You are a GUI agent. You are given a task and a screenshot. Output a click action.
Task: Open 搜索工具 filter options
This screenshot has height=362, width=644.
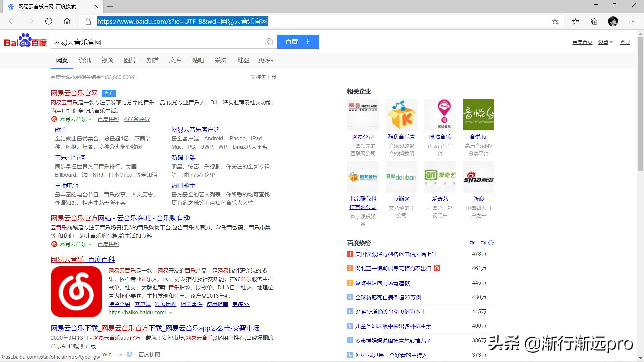(x=264, y=77)
